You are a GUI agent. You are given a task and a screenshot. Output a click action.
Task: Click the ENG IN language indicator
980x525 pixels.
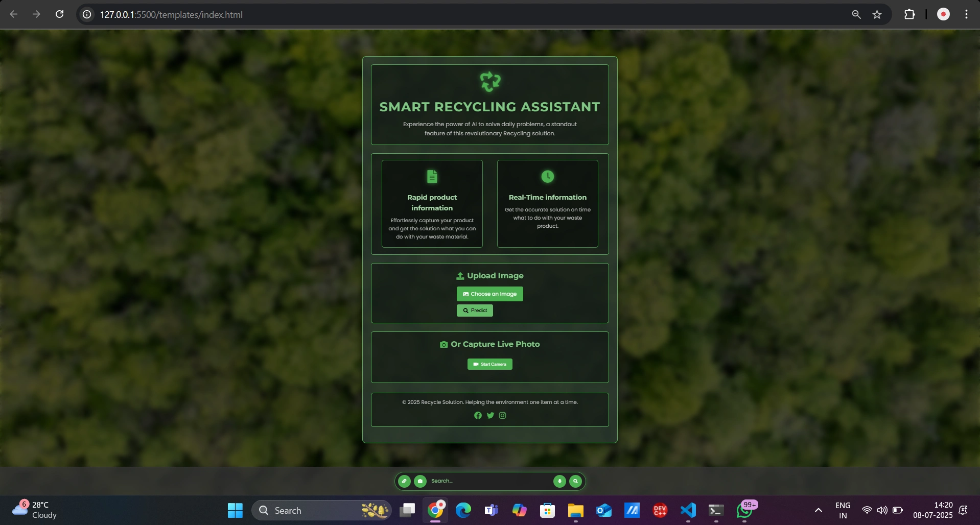(843, 510)
